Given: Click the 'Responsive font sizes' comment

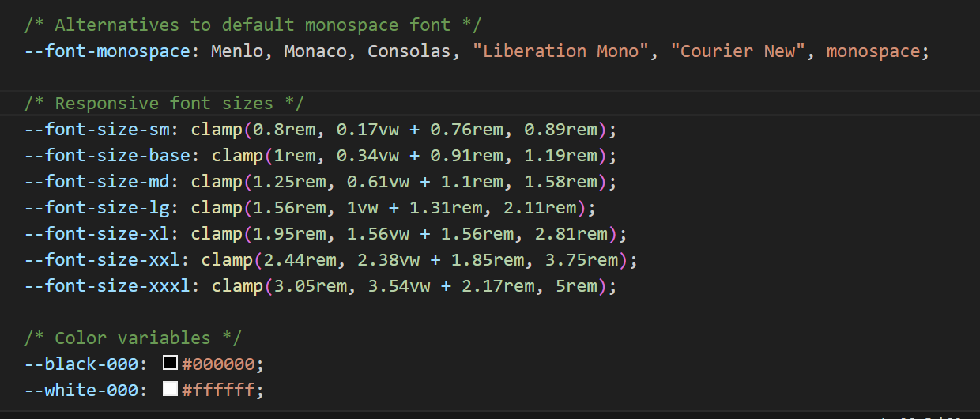Looking at the screenshot, I should point(164,104).
